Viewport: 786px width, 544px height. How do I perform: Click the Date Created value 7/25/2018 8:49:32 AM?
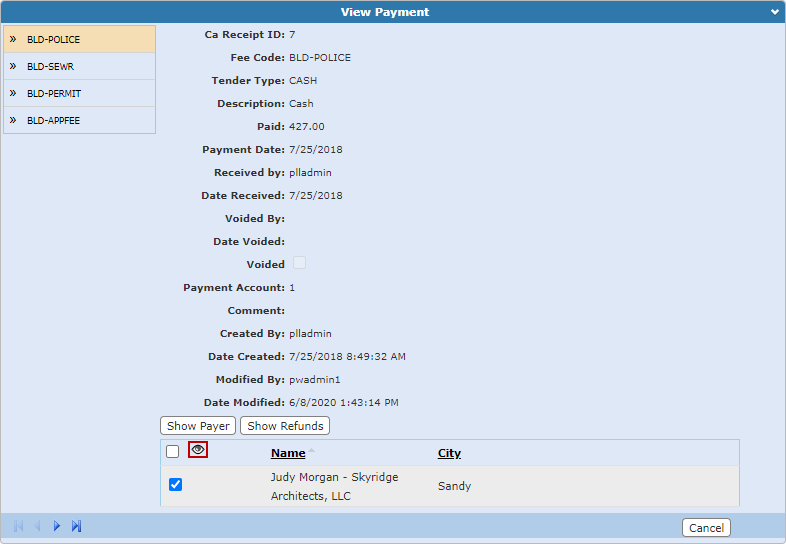pos(347,356)
